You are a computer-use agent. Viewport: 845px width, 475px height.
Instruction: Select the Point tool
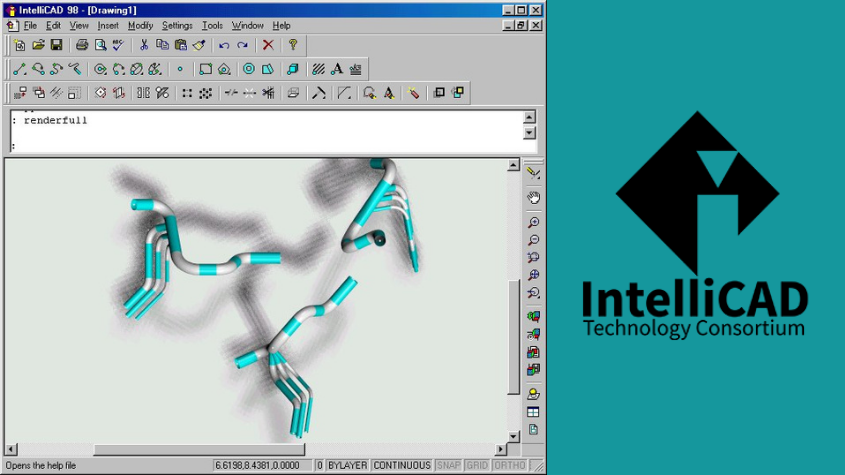[181, 69]
